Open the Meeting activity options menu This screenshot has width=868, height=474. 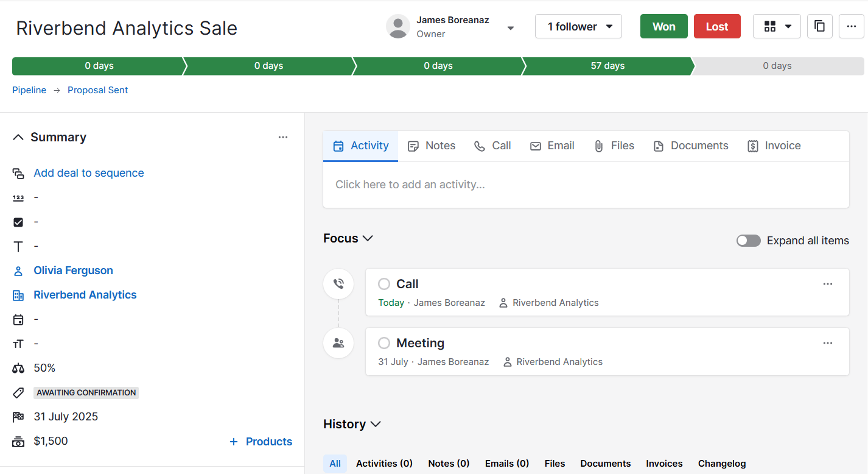(828, 343)
